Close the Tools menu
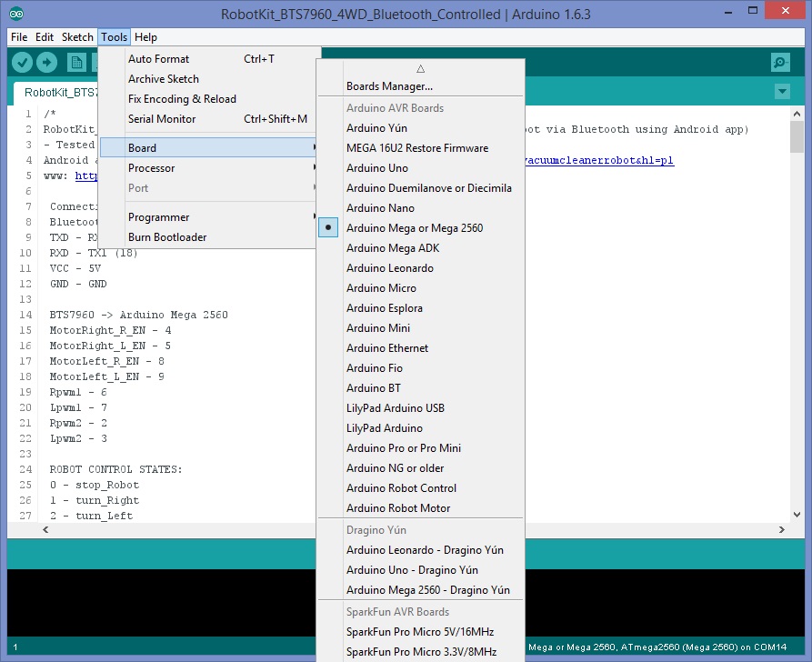812x662 pixels. (x=114, y=36)
